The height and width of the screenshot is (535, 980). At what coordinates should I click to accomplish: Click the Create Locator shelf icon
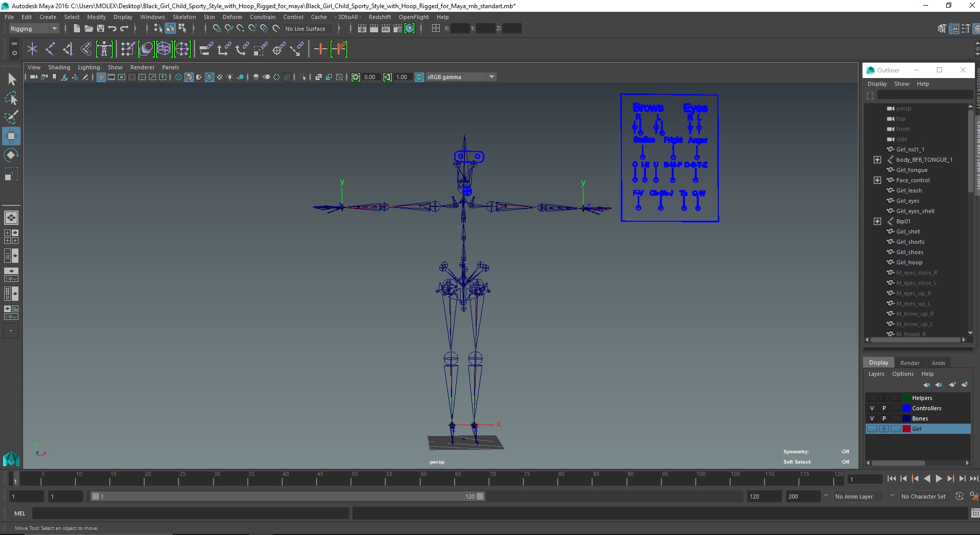[32, 49]
